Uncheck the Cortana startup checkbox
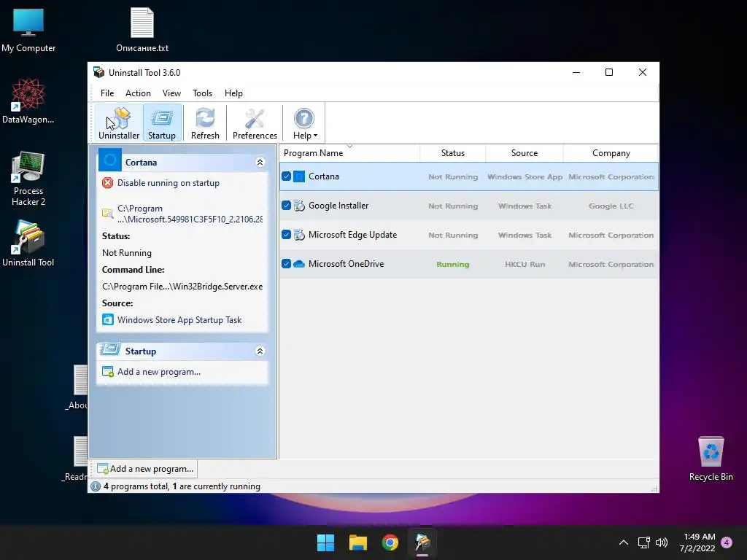747x560 pixels. pyautogui.click(x=286, y=176)
